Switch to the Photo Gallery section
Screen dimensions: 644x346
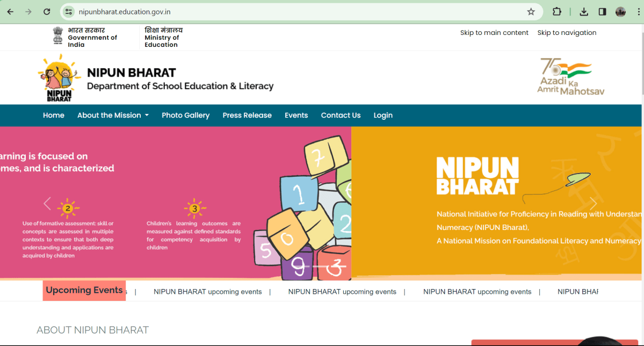pos(185,115)
